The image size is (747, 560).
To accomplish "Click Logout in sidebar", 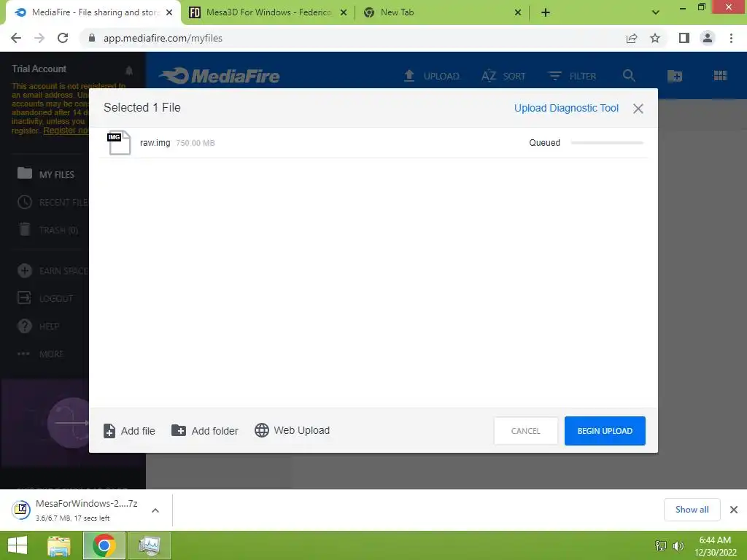I will pos(45,298).
